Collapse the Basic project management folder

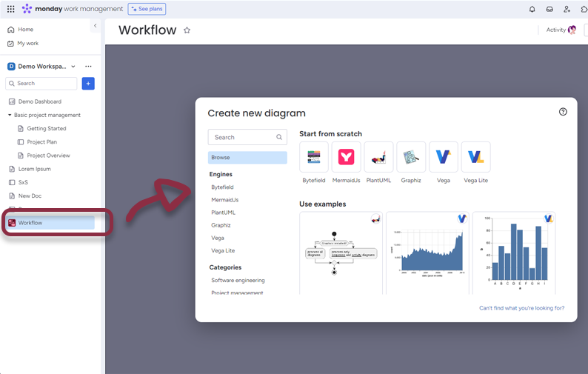[10, 115]
